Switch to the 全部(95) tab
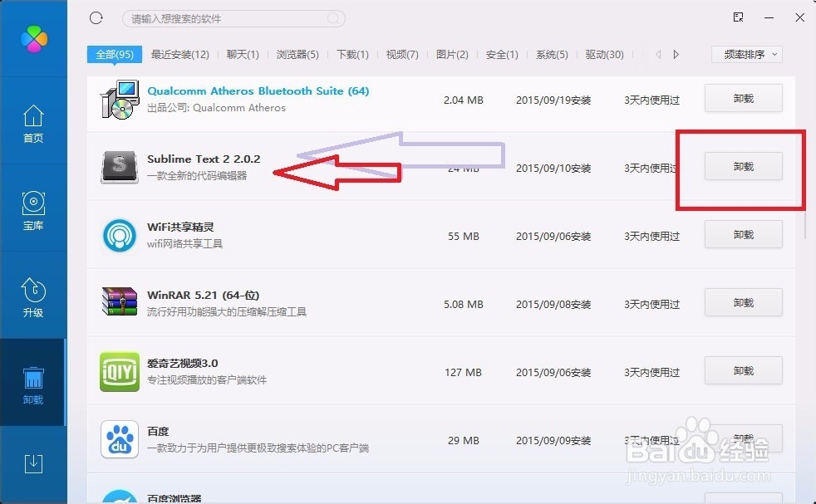The image size is (816, 504). point(114,53)
